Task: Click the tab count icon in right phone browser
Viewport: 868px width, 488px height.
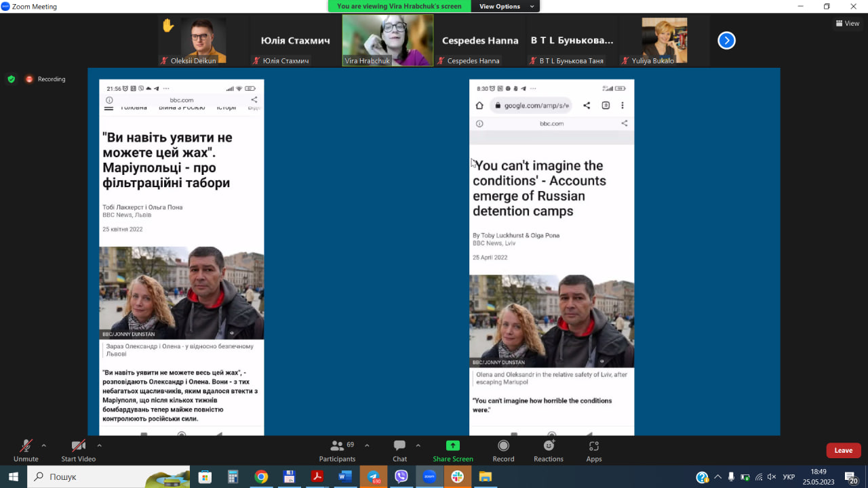Action: pos(606,106)
